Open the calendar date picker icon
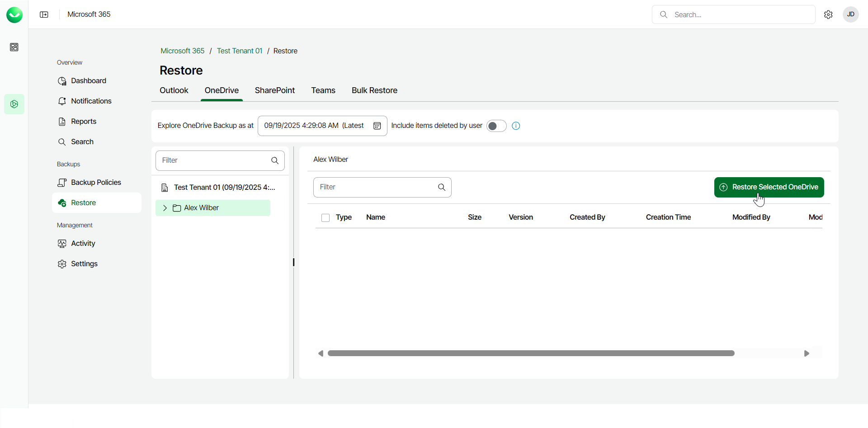The image size is (868, 428). 377,126
